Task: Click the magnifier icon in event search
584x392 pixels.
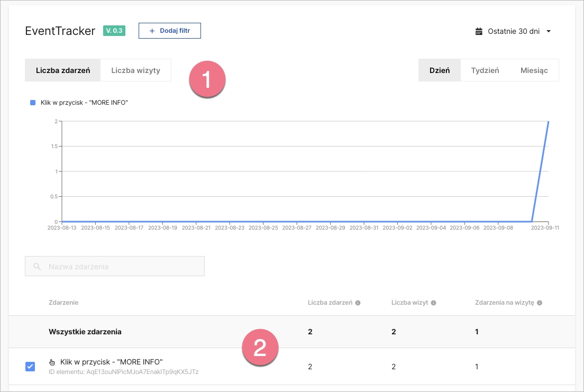Action: pos(37,267)
